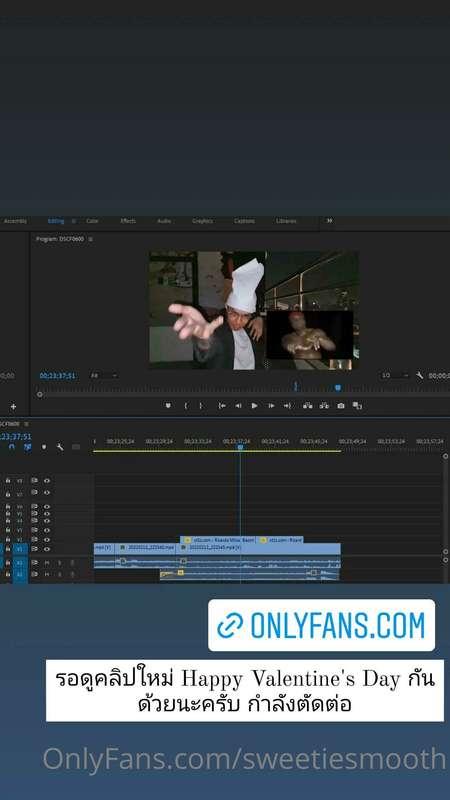Click the captions track options icon in timeline header
The height and width of the screenshot is (800, 450).
[x=76, y=447]
